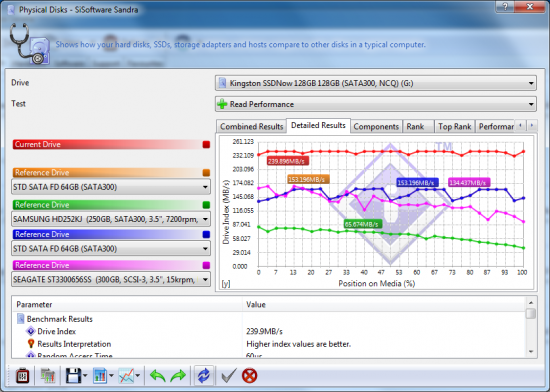Click the grey checkmark OK icon
Screen dimensions: 550x392
pyautogui.click(x=229, y=376)
